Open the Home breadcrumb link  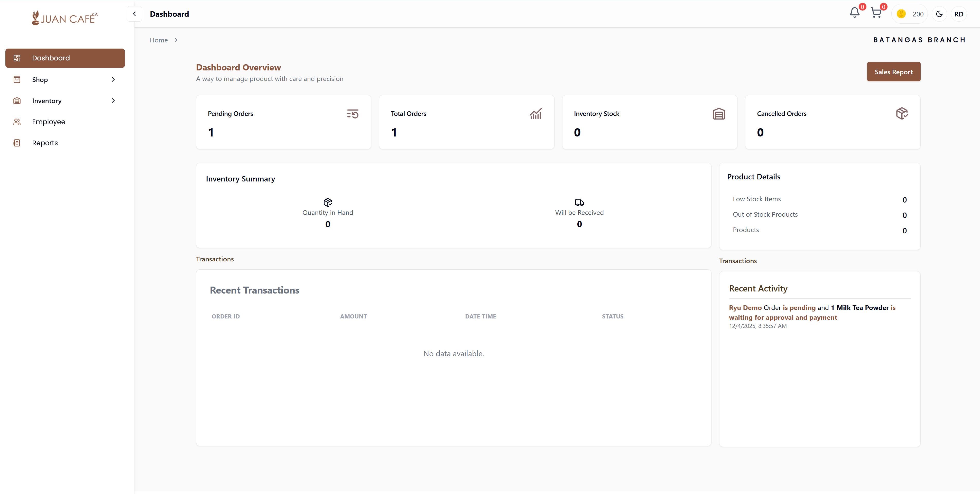159,40
